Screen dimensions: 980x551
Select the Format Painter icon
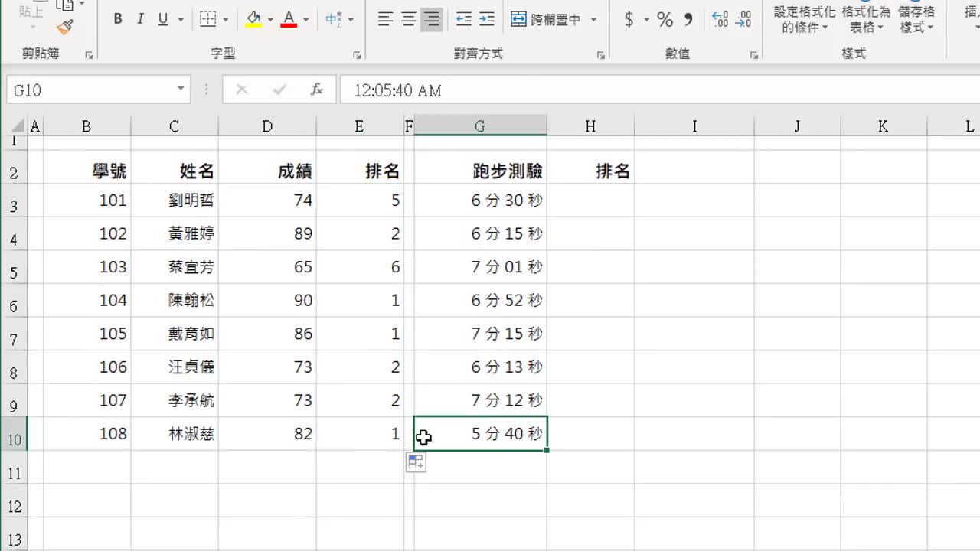pyautogui.click(x=66, y=27)
